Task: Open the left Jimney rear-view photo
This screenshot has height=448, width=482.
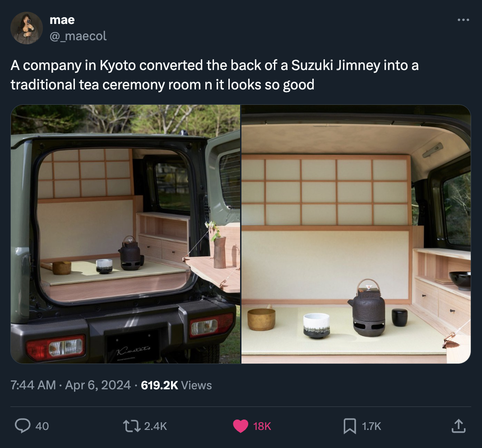Action: click(x=125, y=234)
